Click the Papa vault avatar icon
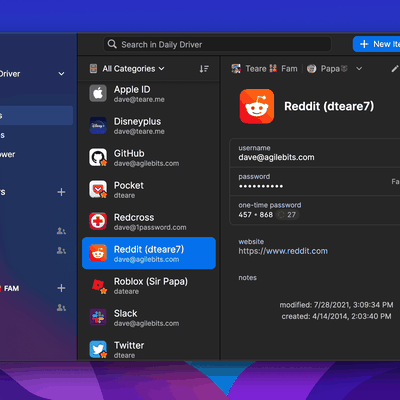 [x=311, y=69]
